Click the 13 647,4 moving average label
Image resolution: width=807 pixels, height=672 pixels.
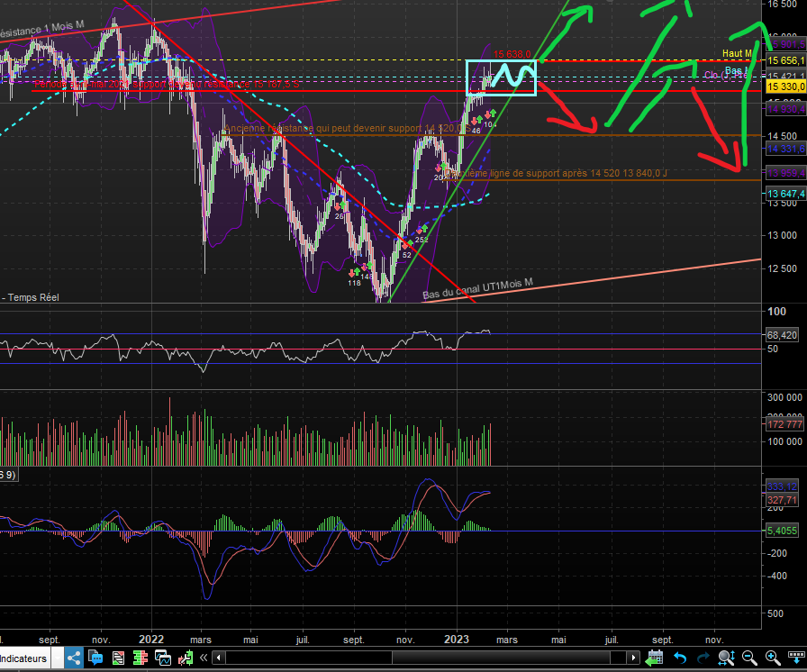[785, 194]
